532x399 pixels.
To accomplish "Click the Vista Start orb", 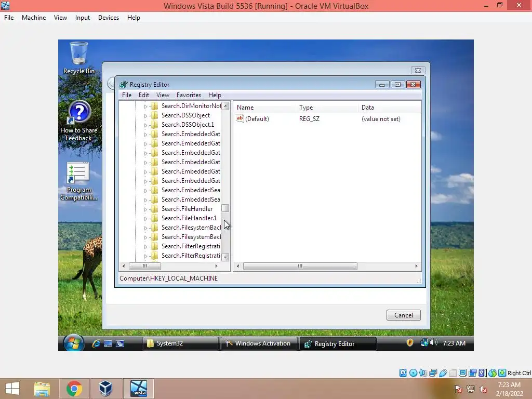I will (x=73, y=343).
